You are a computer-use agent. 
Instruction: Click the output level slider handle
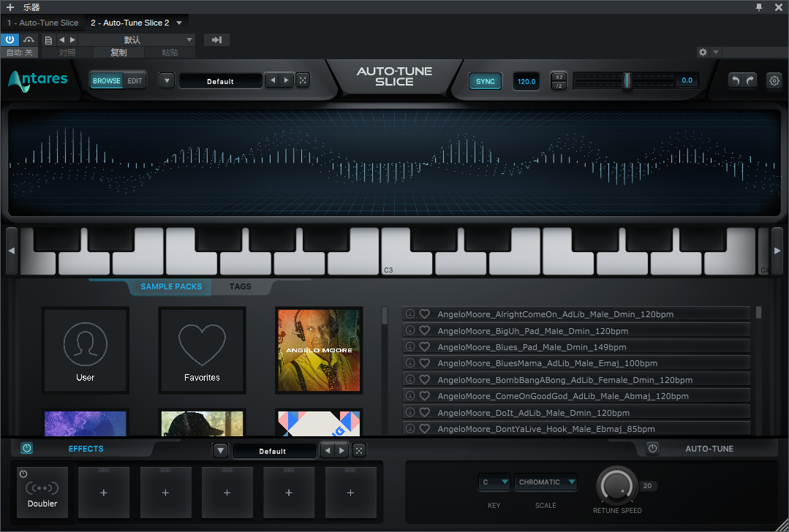pos(627,80)
